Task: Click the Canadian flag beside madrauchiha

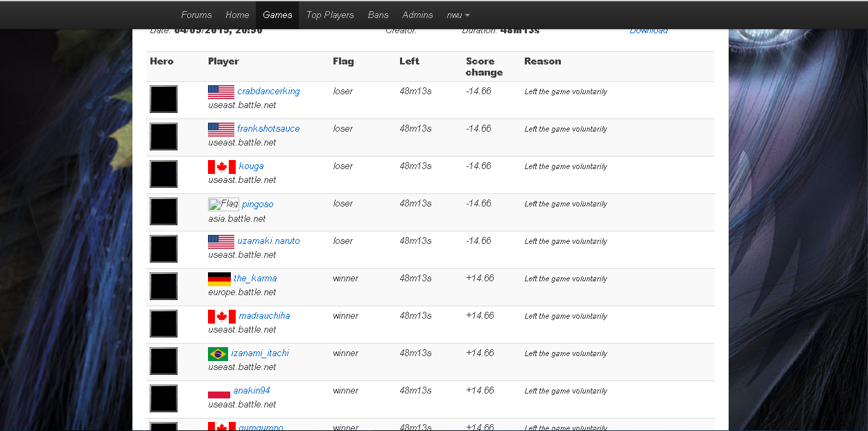Action: (222, 316)
